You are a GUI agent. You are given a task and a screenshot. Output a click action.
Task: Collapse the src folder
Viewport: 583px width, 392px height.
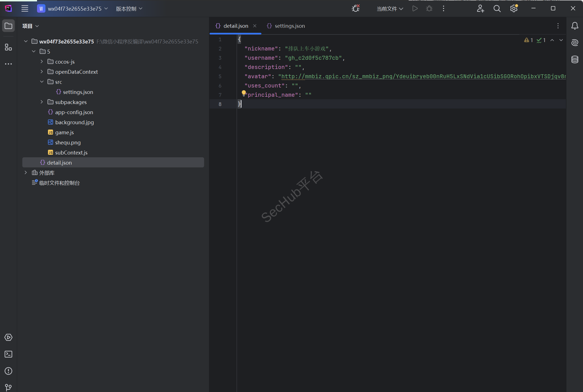click(42, 82)
